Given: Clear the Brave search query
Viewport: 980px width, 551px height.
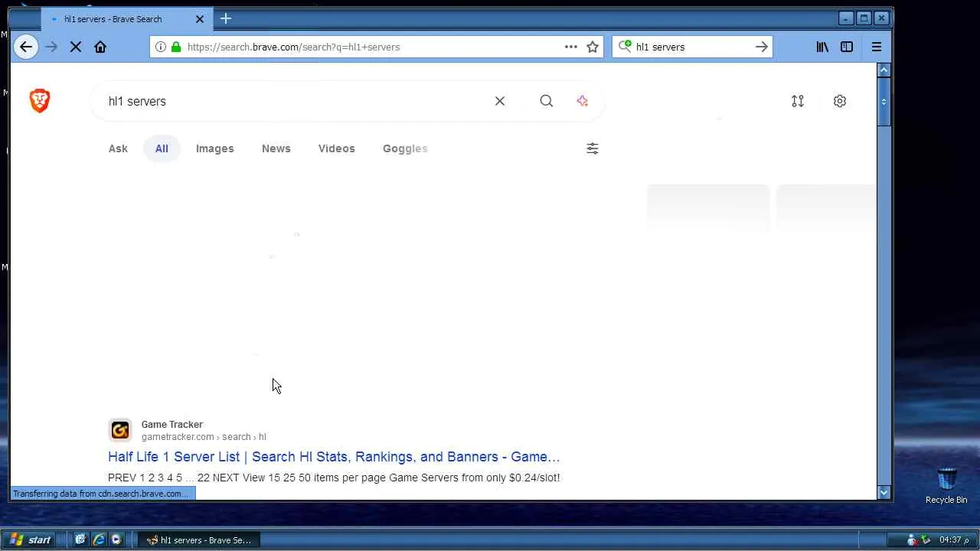Looking at the screenshot, I should pyautogui.click(x=500, y=101).
